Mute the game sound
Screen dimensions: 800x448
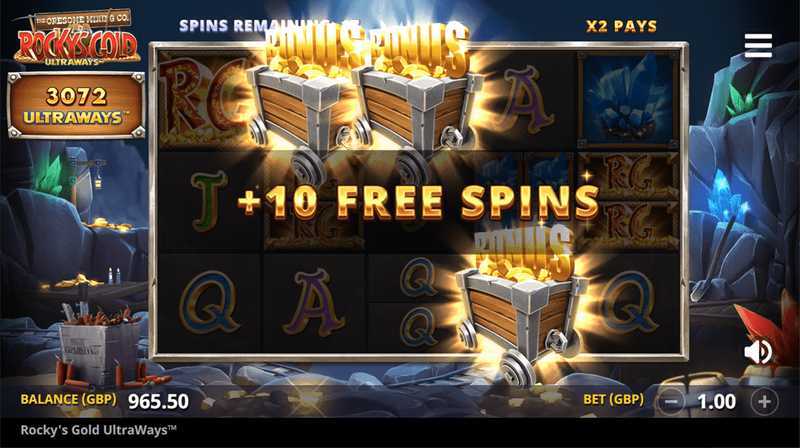coord(758,352)
